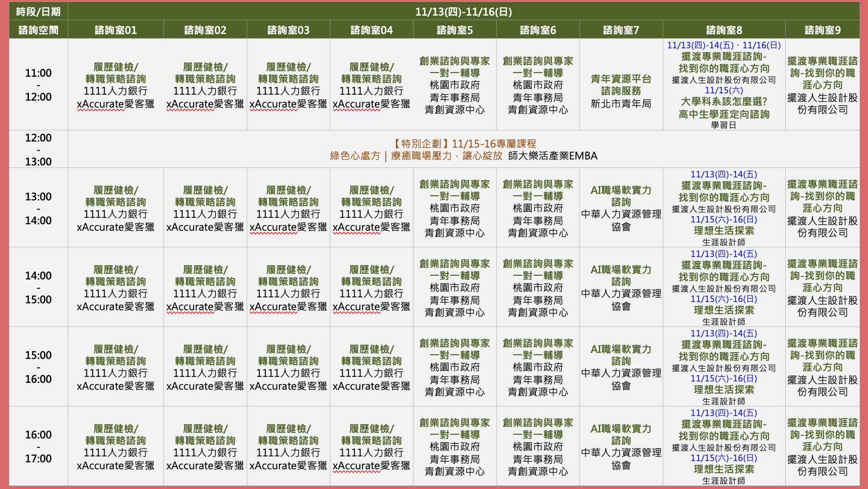
Task: Open 青年資源平台諮詢服務 by 新北市青年局
Action: click(x=621, y=91)
